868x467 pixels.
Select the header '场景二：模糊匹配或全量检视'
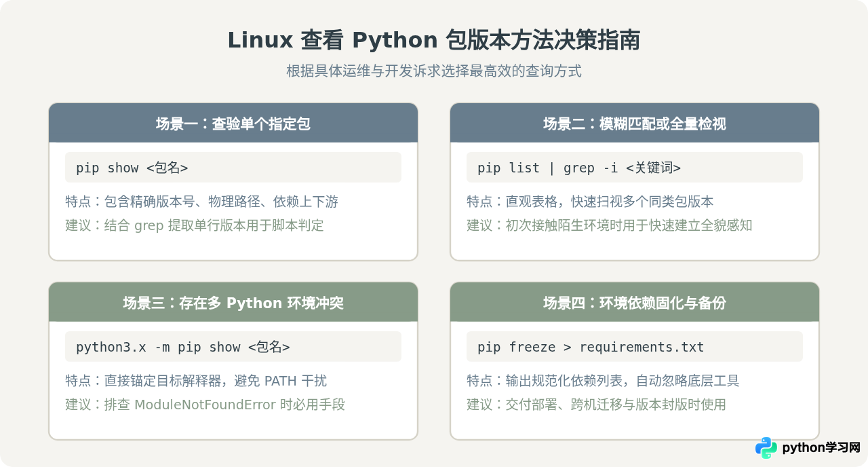635,124
